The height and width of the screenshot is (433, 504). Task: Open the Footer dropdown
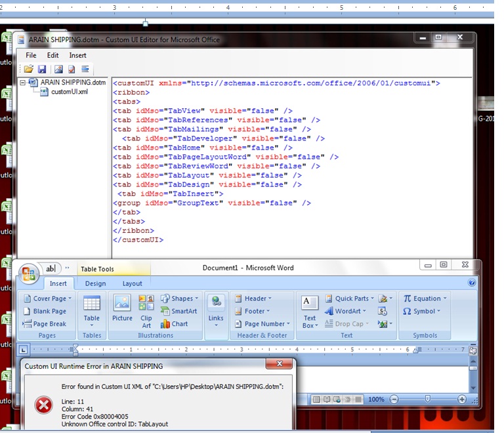click(252, 311)
